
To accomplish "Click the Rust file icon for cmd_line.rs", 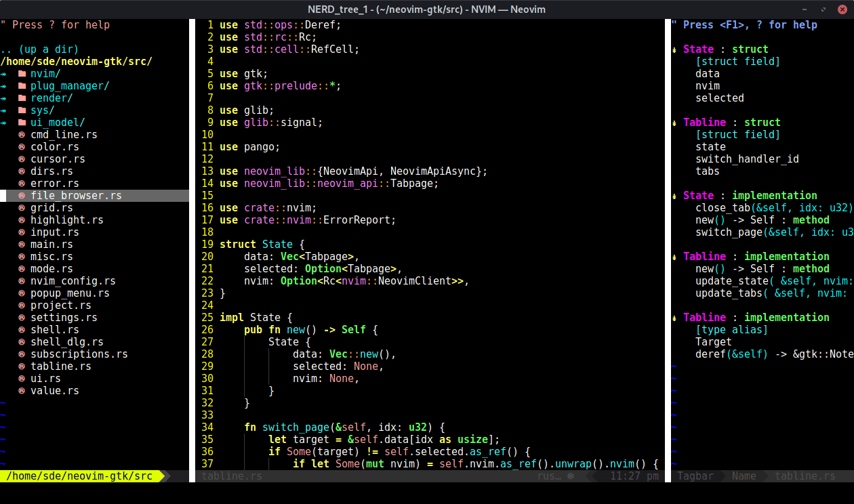I will (22, 135).
